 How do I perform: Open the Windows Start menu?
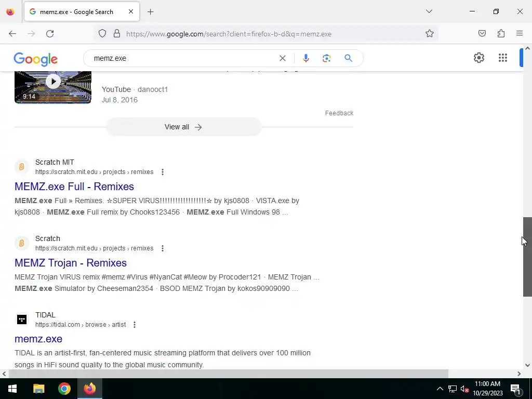point(12,389)
